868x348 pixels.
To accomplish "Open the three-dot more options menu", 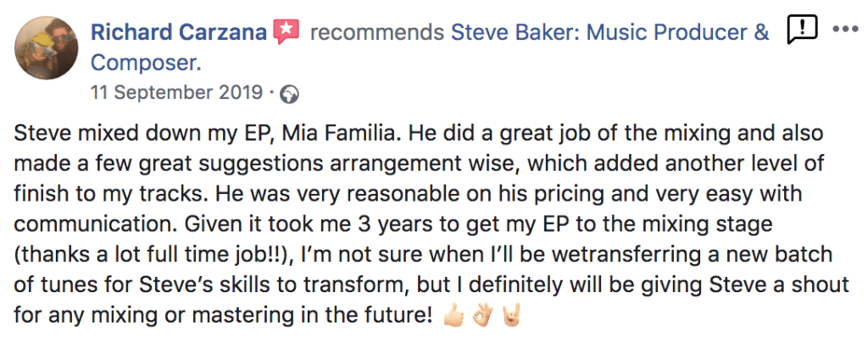I will point(846,29).
